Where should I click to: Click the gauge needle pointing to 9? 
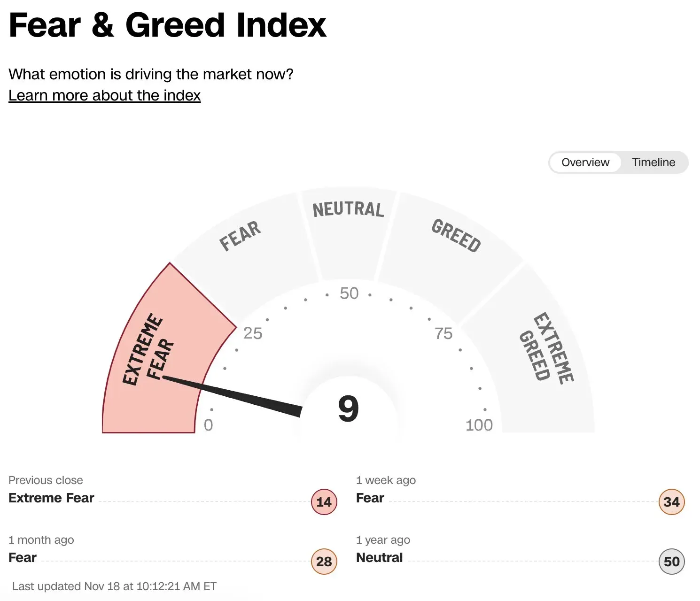click(x=235, y=394)
